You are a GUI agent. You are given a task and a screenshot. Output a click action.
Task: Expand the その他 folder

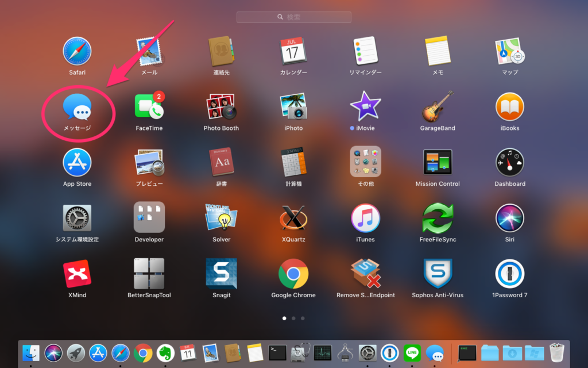tap(365, 162)
